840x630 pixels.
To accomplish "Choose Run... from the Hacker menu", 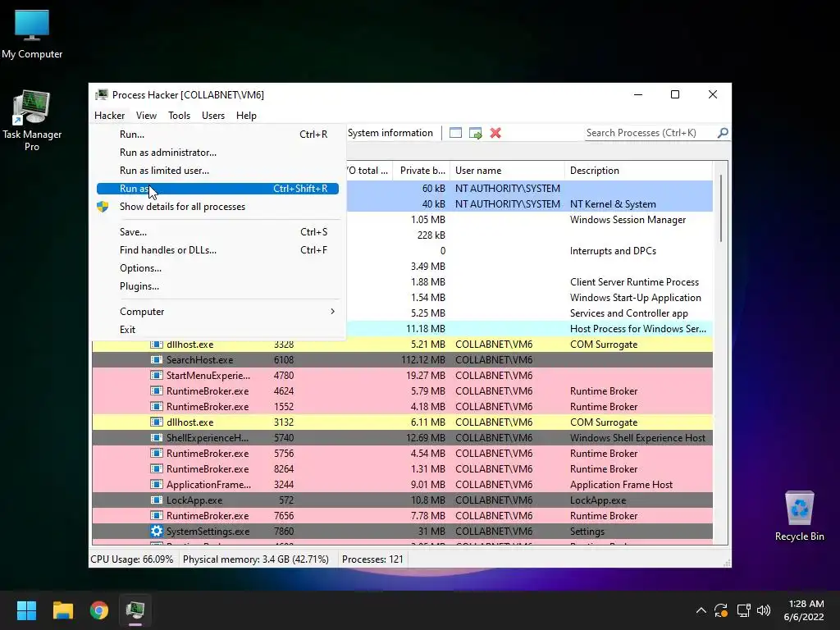I will [217, 135].
